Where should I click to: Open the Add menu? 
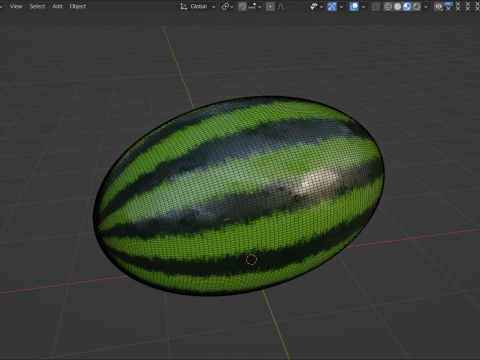[x=57, y=6]
